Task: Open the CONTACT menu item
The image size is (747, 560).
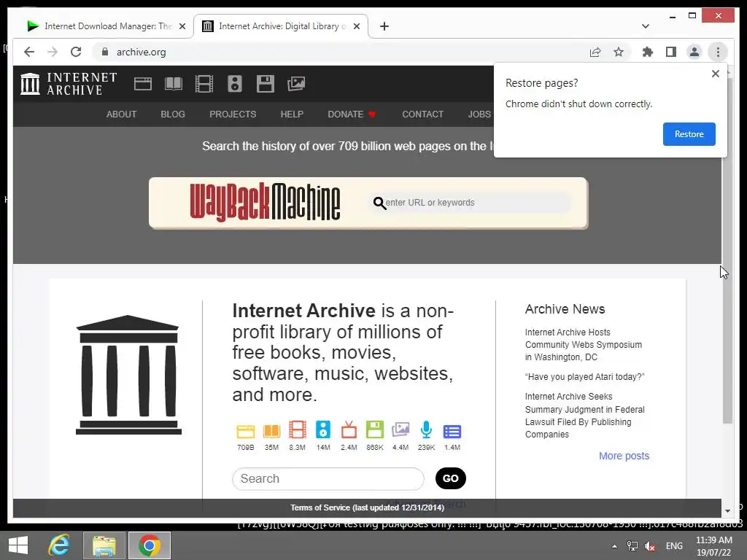Action: pos(422,114)
